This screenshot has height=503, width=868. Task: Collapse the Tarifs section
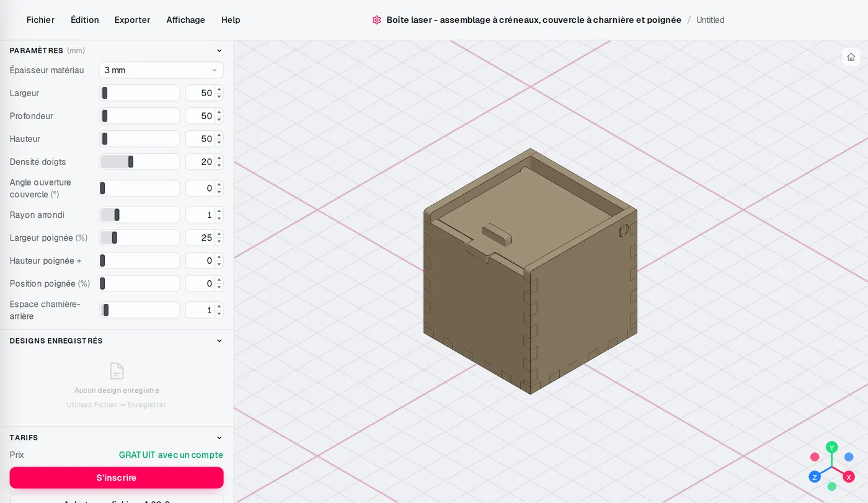(x=219, y=438)
